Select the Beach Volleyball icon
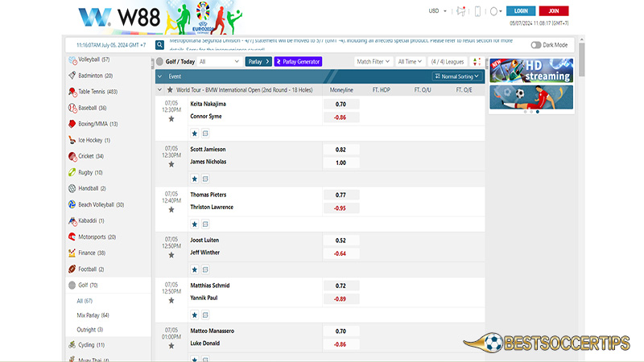 click(x=72, y=204)
